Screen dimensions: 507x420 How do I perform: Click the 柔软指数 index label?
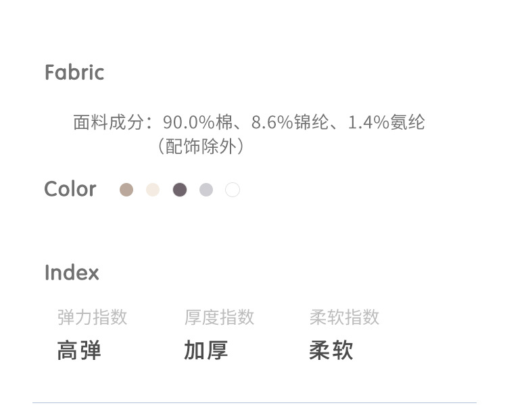pos(344,317)
